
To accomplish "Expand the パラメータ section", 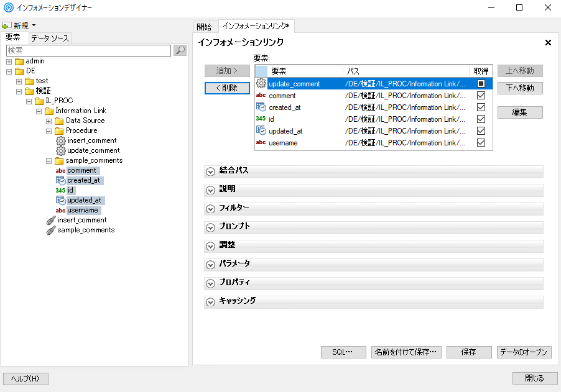I will click(210, 265).
